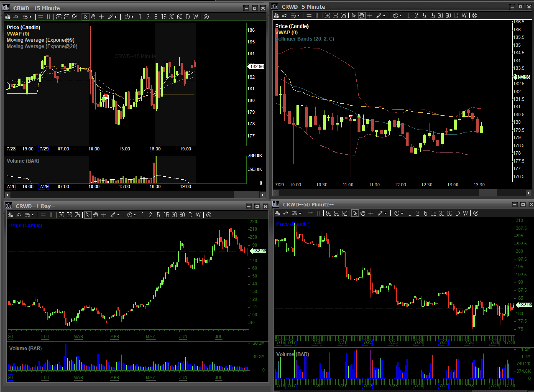
Task: Click the circled X icon in 5 Minute toolbar
Action: pos(475,16)
